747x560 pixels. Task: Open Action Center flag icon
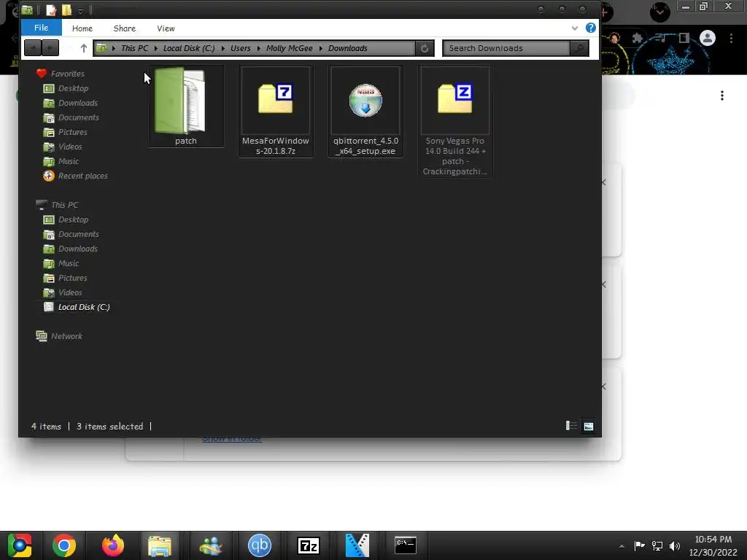point(639,545)
